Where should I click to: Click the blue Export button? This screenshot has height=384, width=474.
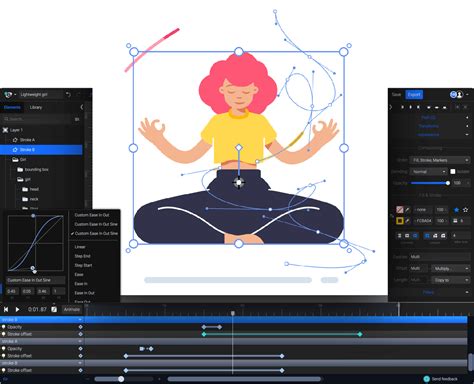414,95
